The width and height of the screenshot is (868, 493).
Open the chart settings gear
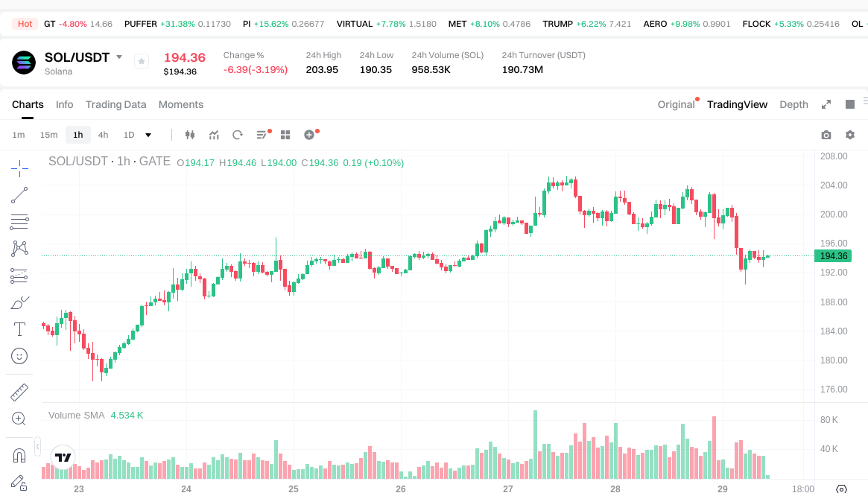point(849,135)
